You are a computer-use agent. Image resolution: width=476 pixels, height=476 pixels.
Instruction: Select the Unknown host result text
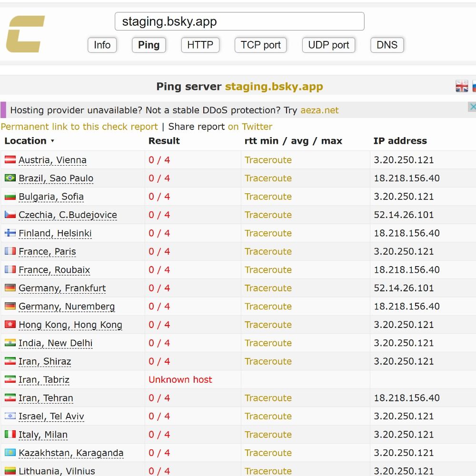point(180,379)
